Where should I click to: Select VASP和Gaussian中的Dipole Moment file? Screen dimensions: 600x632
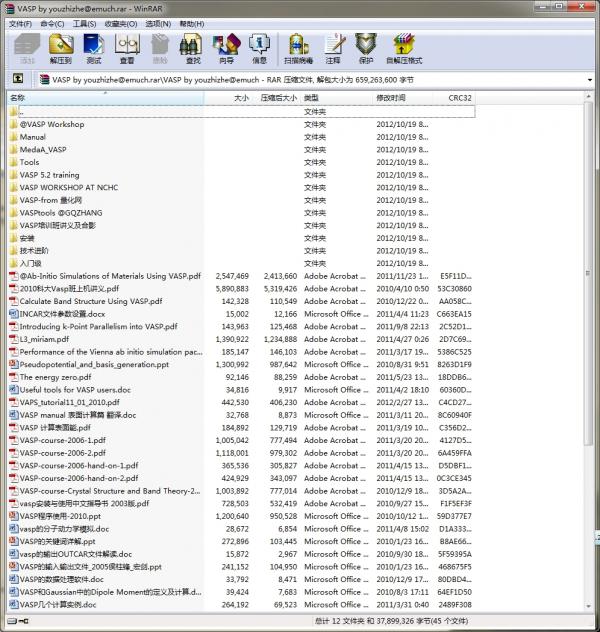click(241, 592)
